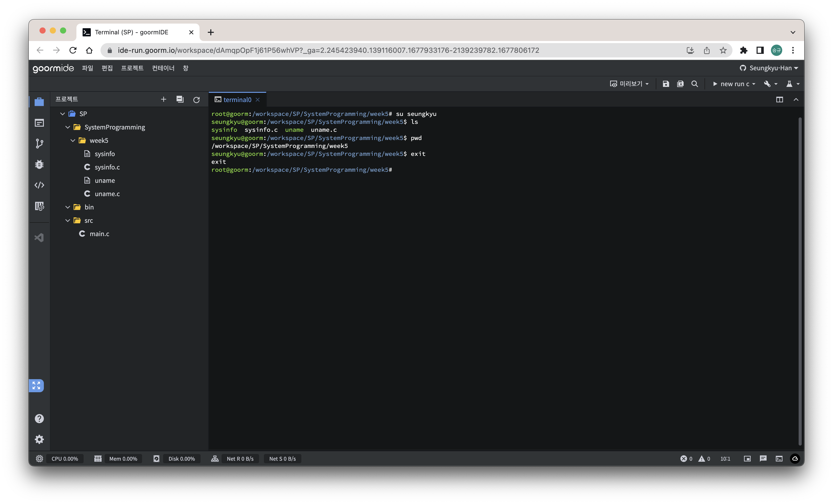
Task: Open the 미리보기 preview button
Action: [629, 84]
